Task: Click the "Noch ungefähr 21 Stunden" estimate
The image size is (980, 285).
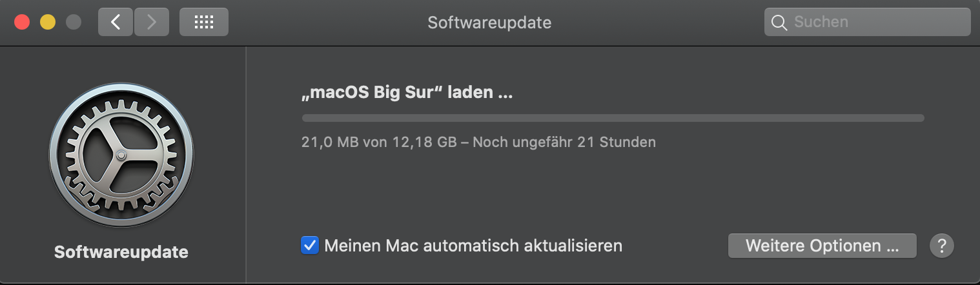Action: [564, 142]
